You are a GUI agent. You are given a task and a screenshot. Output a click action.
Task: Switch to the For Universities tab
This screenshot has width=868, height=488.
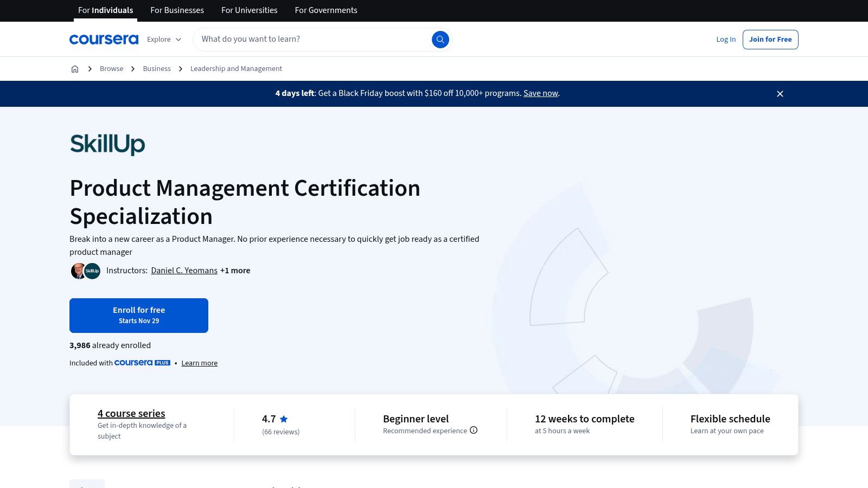(249, 10)
